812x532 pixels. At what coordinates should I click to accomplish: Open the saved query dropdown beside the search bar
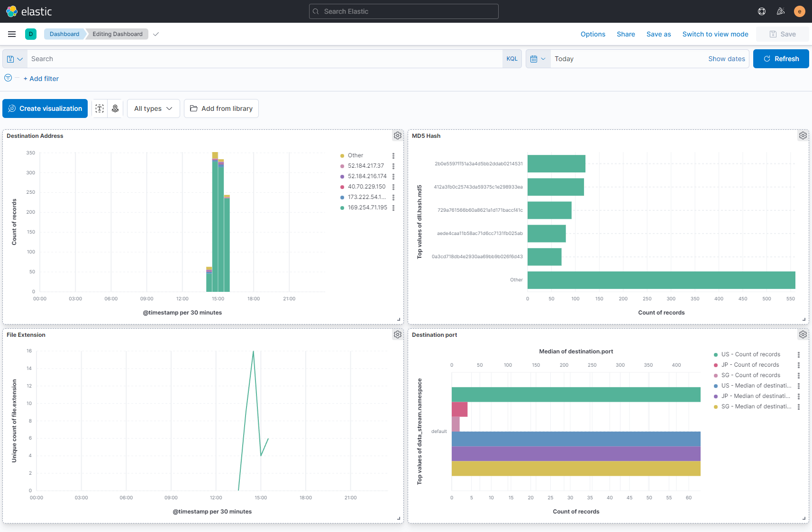[x=14, y=58]
